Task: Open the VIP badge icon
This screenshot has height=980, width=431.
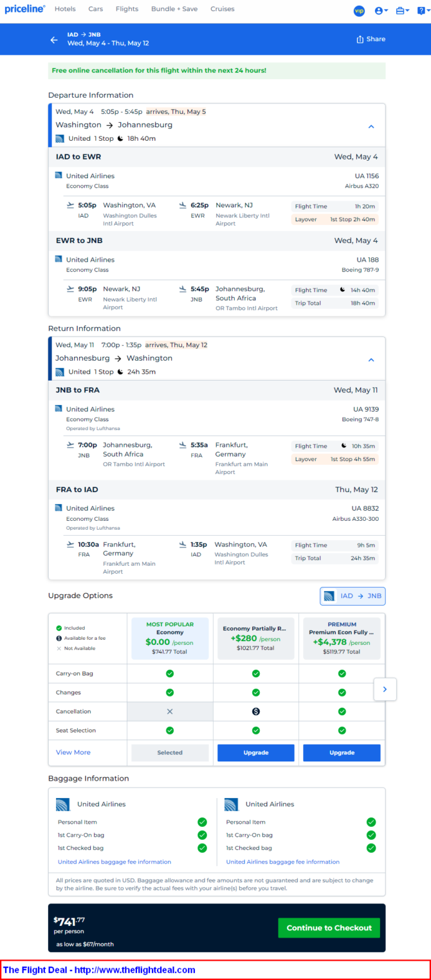Action: [x=360, y=10]
